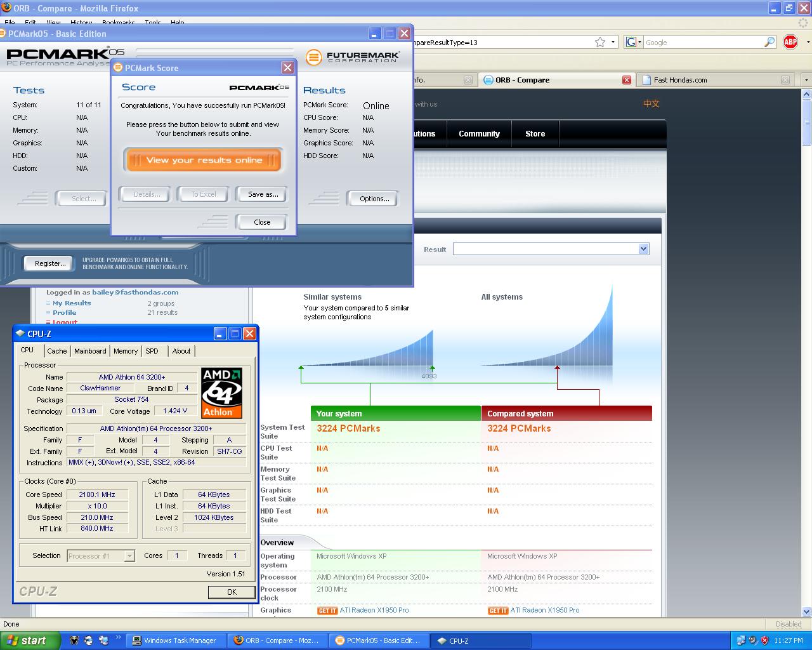Click the PCMark Score dialog title icon
Screen dimensions: 812x650
(118, 68)
